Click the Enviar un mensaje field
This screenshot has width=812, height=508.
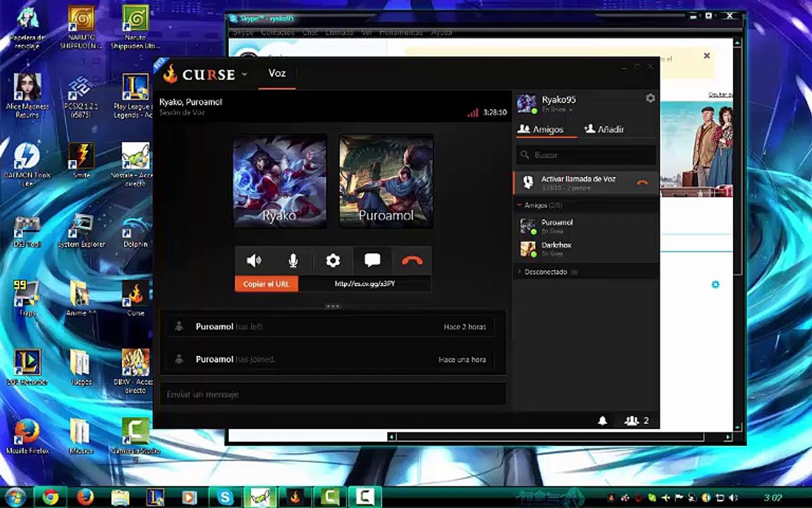click(x=333, y=394)
